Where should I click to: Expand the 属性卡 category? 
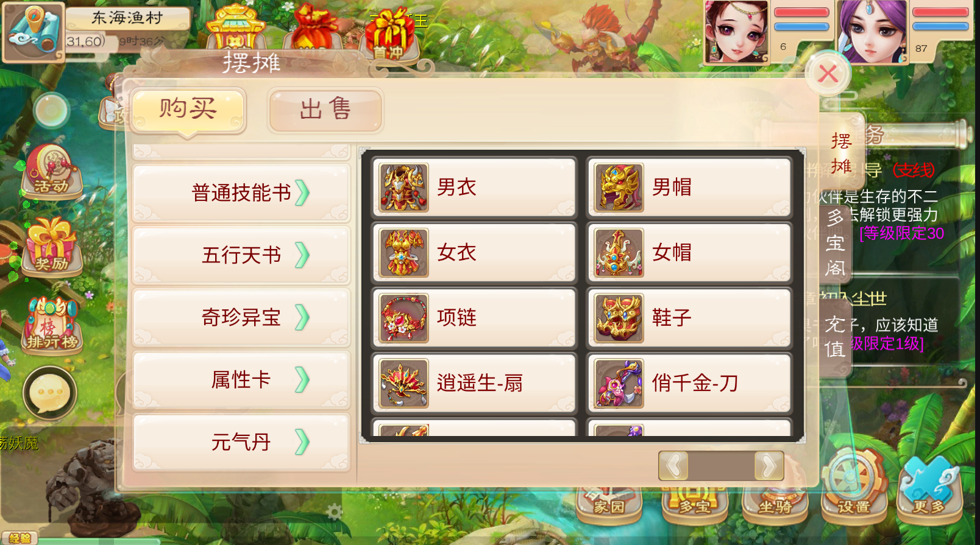tap(241, 379)
